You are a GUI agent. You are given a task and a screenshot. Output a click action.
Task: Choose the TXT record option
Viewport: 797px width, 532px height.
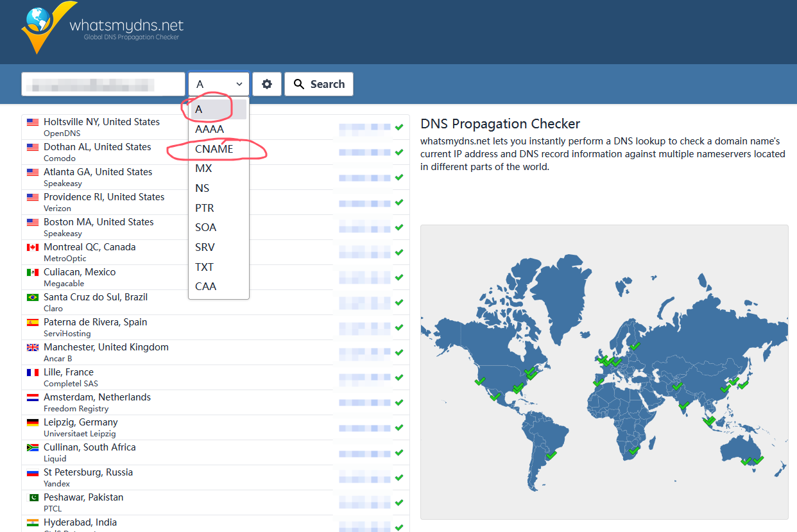pyautogui.click(x=204, y=267)
